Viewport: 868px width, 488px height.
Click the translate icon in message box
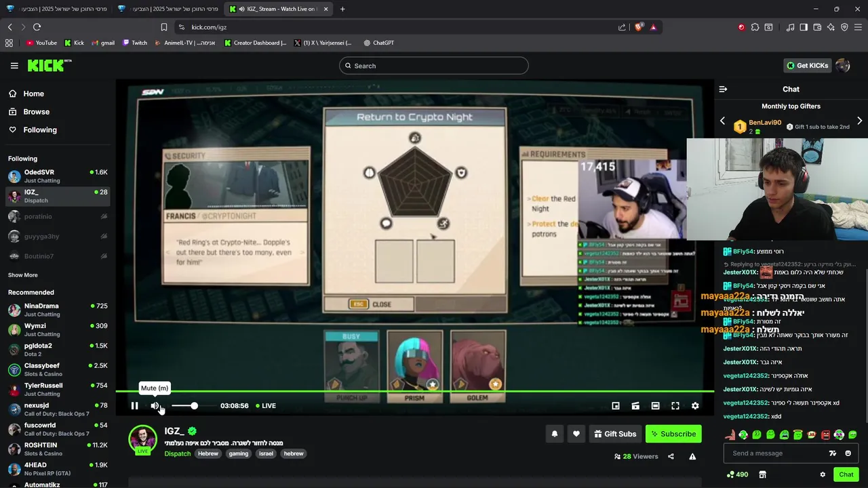(833, 453)
